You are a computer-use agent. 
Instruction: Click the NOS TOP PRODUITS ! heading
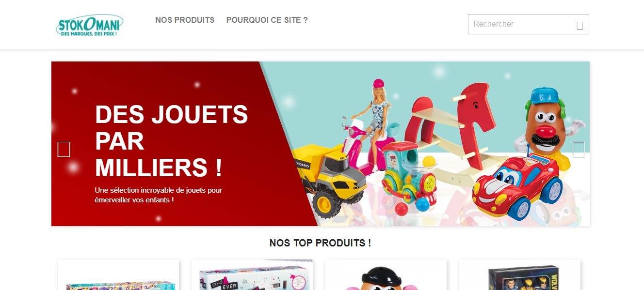(x=320, y=243)
